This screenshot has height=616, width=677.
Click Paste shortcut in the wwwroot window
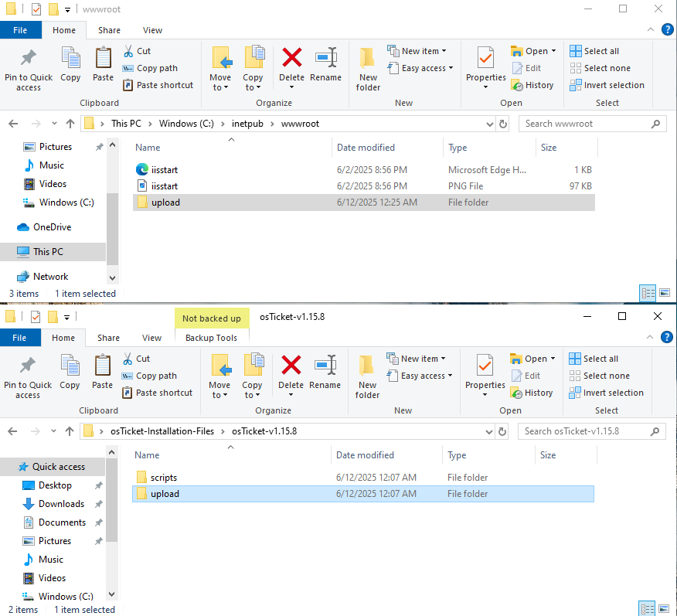[x=158, y=85]
